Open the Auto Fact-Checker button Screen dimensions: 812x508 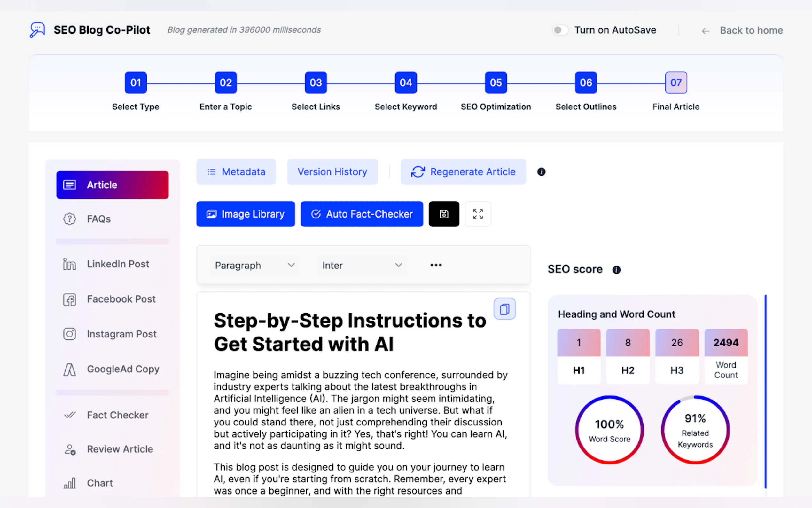362,214
